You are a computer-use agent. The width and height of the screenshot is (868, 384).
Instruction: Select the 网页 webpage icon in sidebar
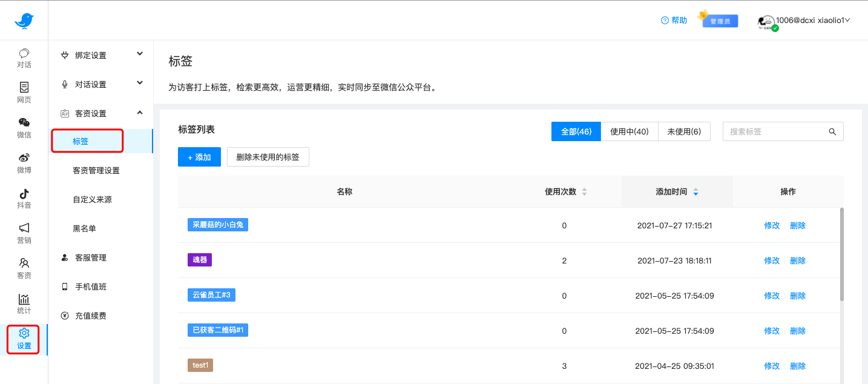pyautogui.click(x=24, y=93)
